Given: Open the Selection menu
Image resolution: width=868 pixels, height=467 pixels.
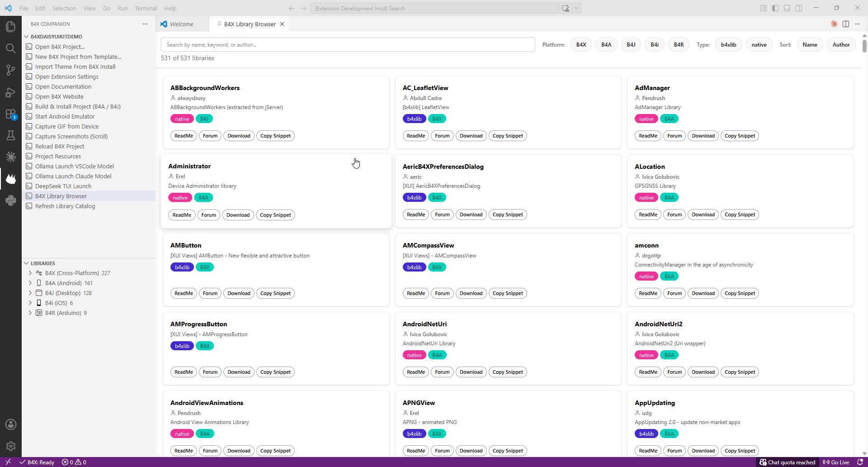Looking at the screenshot, I should tap(64, 8).
